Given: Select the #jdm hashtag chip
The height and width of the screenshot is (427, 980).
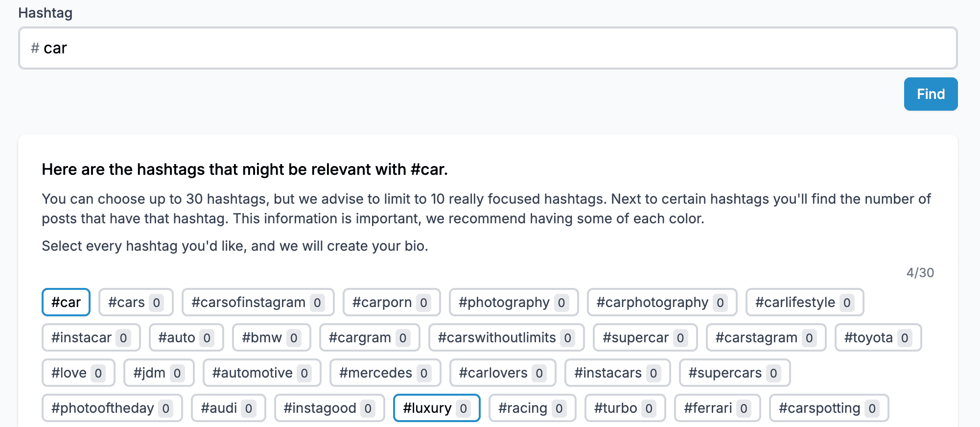Looking at the screenshot, I should (x=159, y=373).
